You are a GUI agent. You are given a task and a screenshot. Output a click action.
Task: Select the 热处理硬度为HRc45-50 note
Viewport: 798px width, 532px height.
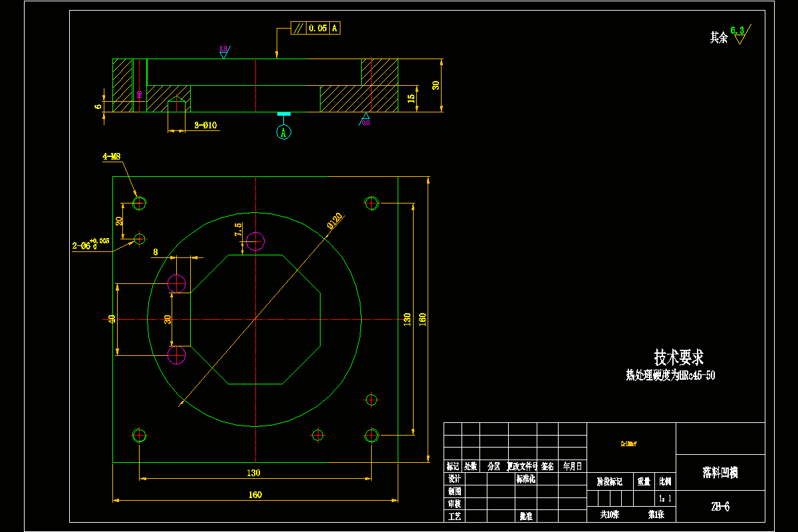(670, 376)
